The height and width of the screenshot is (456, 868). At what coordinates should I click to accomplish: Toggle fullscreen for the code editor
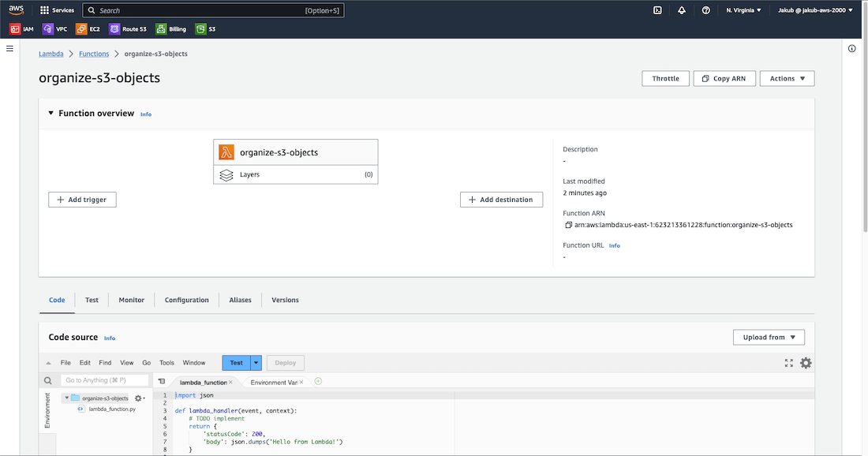788,363
